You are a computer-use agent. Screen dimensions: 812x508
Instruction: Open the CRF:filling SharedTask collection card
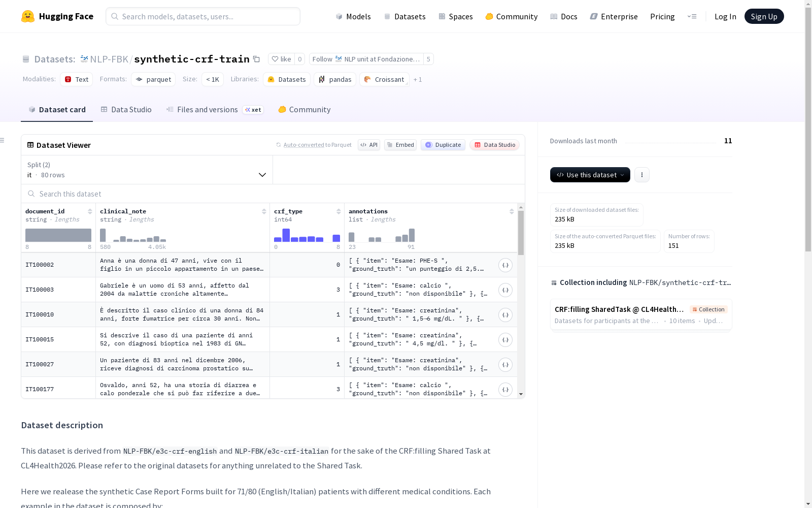(641, 314)
